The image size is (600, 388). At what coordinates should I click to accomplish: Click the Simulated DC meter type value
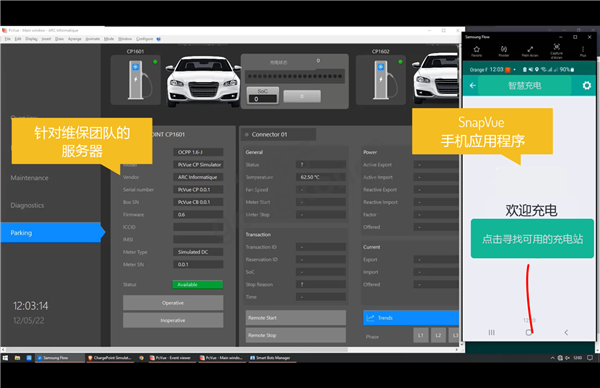198,252
